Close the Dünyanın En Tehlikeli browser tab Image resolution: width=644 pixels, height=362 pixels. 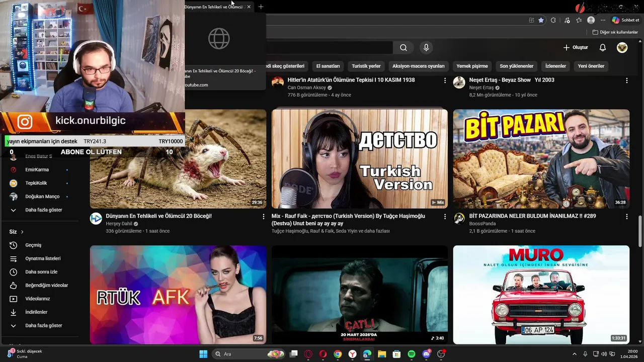click(249, 7)
